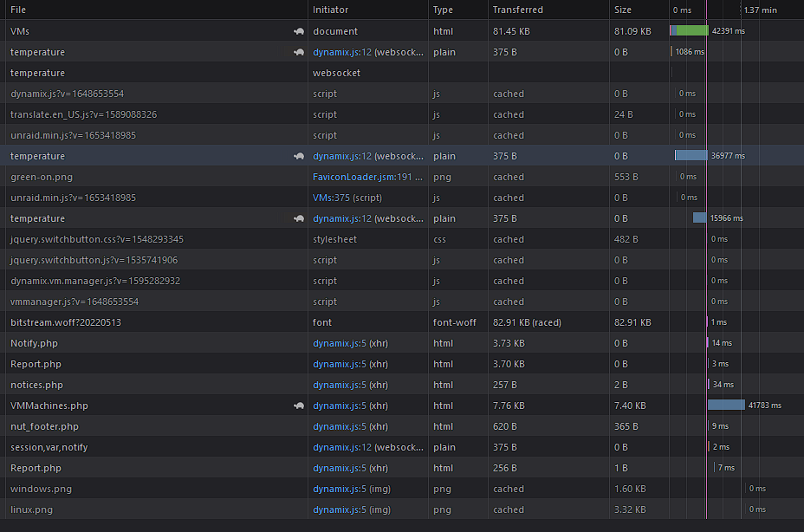The height and width of the screenshot is (532, 804).
Task: Select vmmanager.js?v=1648653554 request
Action: (x=75, y=302)
